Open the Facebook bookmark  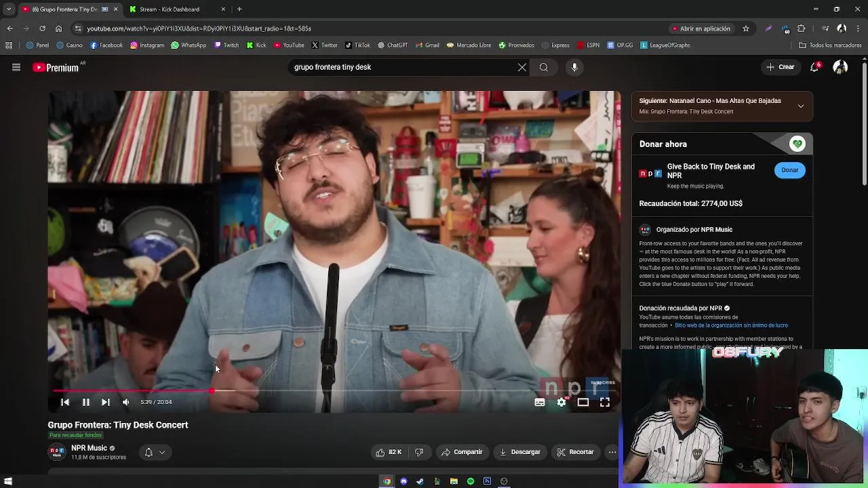coord(106,45)
